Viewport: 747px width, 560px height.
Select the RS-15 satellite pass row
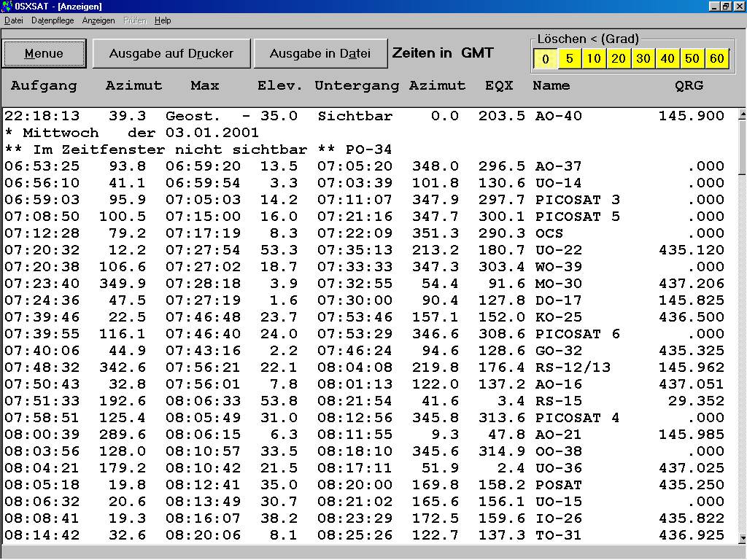tap(365, 401)
